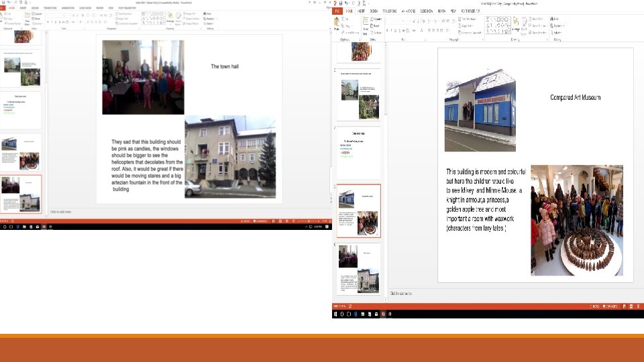Click Cut in the right PowerPoint window
This screenshot has height=362, width=644.
pyautogui.click(x=345, y=19)
